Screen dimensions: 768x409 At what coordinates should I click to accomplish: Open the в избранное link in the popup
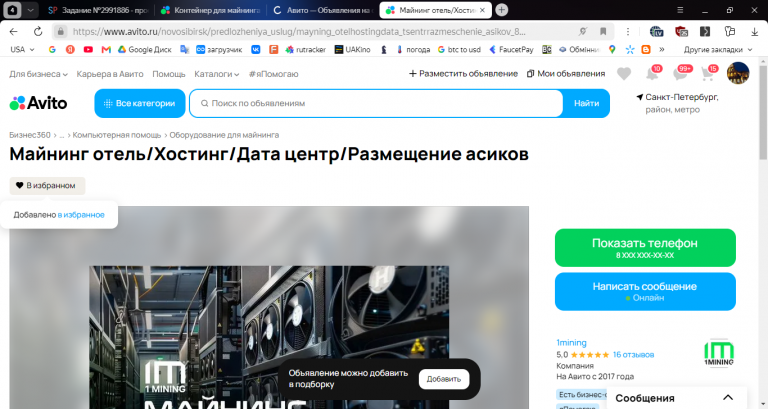tap(81, 215)
